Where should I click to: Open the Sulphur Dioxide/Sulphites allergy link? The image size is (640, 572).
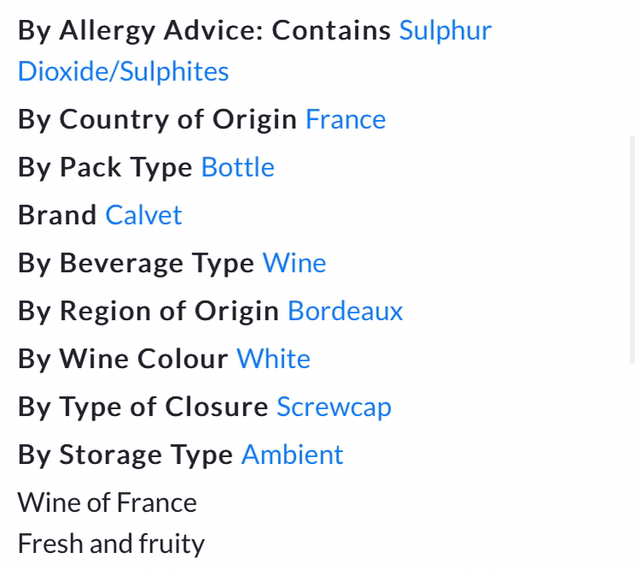445,30
